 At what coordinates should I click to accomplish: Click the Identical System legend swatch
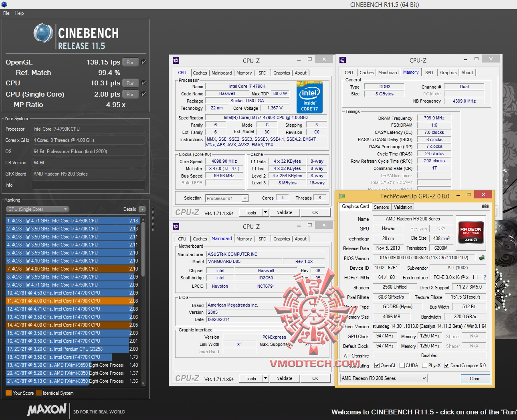point(38,393)
